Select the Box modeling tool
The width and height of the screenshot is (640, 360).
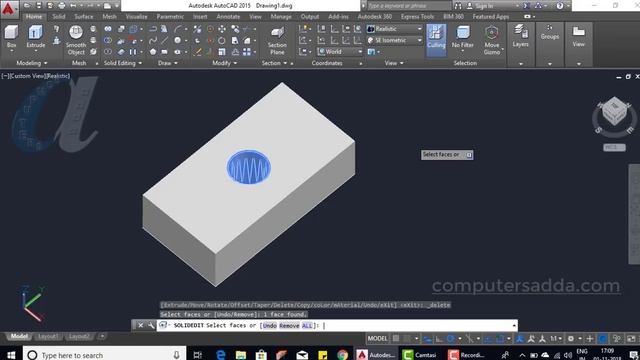[11, 37]
